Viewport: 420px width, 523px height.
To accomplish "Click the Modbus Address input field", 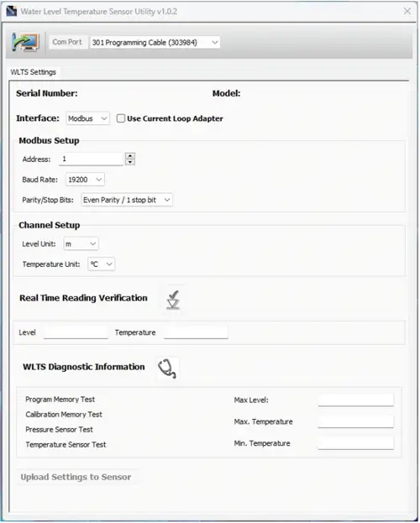I will [92, 160].
